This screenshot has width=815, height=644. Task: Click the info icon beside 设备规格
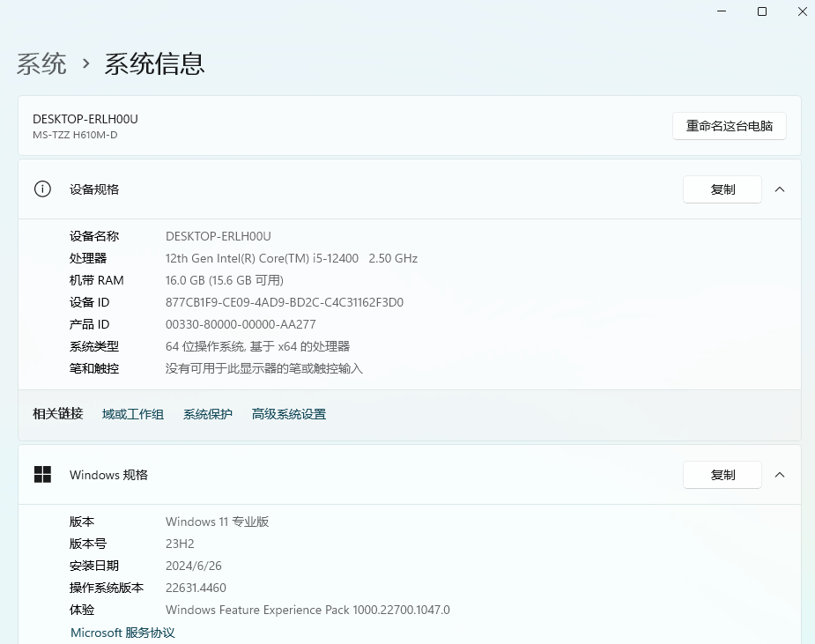[42, 189]
